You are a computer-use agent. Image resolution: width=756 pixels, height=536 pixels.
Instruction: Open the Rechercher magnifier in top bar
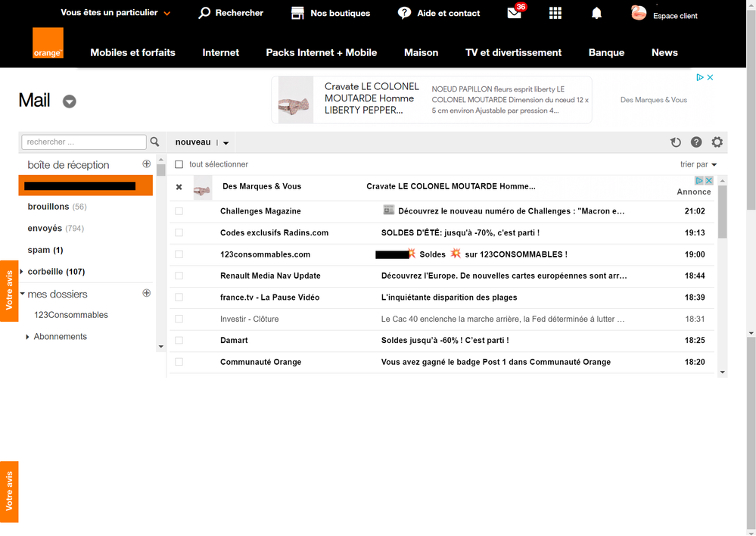click(204, 13)
